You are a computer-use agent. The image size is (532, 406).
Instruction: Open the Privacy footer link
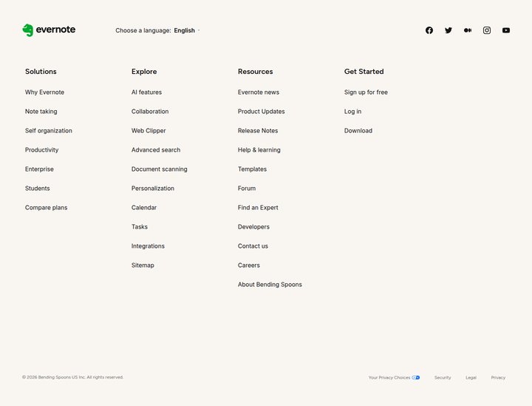pyautogui.click(x=498, y=377)
